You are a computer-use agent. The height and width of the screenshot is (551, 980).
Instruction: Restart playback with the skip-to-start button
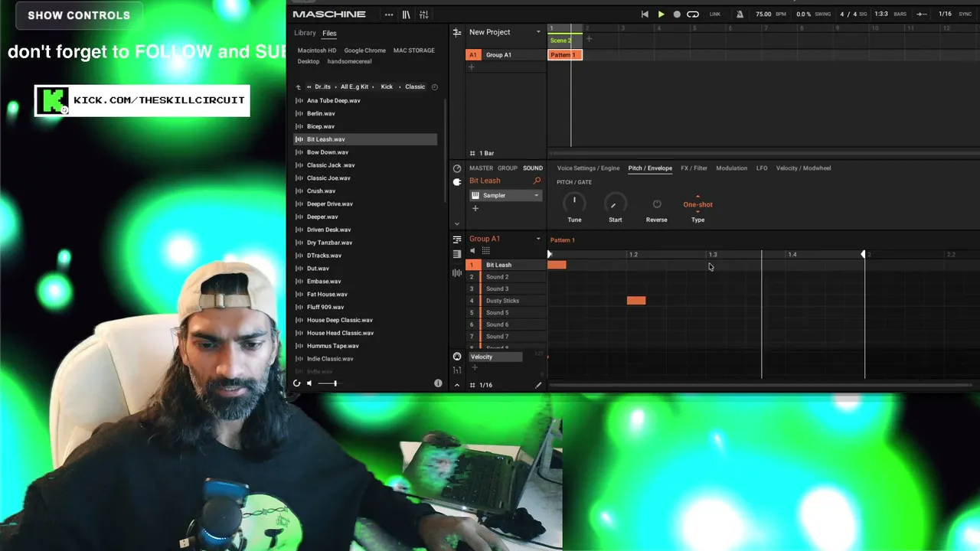[645, 14]
